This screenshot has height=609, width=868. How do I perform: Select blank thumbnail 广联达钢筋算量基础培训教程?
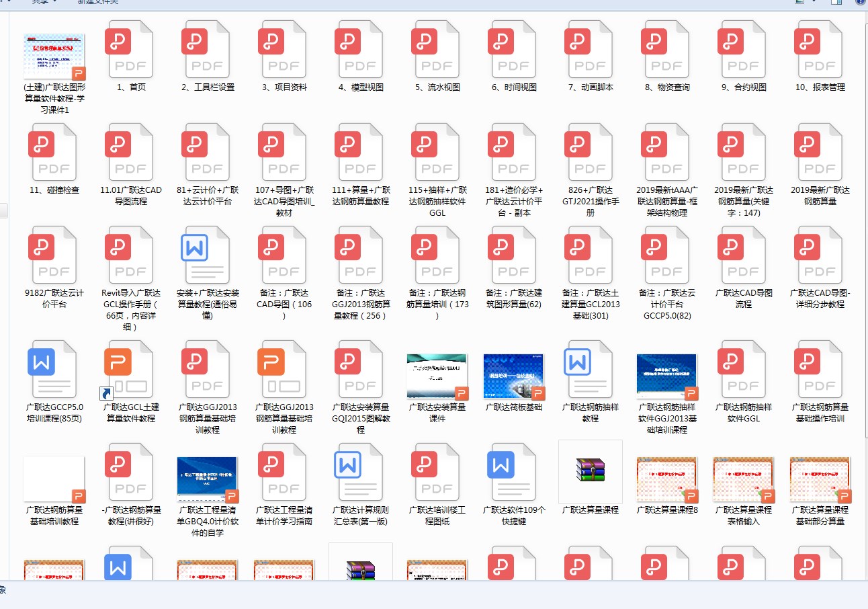point(54,479)
